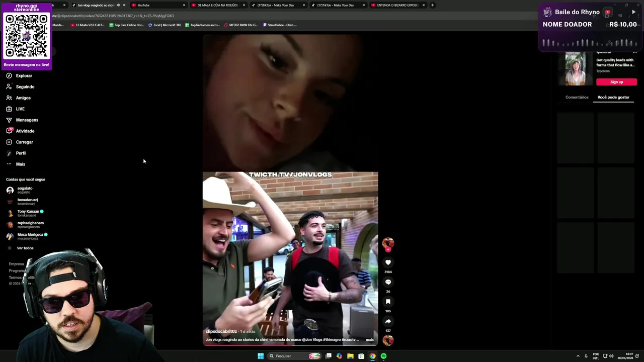This screenshot has width=644, height=362.
Task: Open the 'Excel | Microsoft 365' bookmark
Action: 165,25
